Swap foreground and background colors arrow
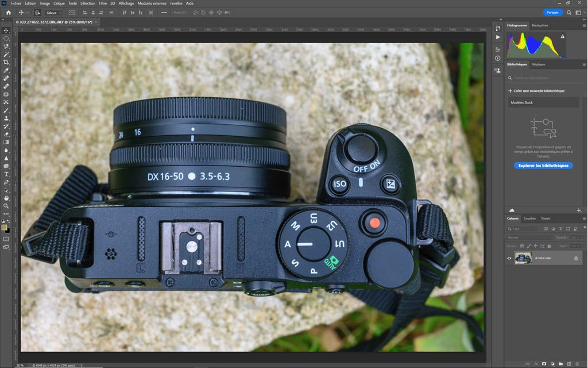The image size is (588, 368). point(9,221)
